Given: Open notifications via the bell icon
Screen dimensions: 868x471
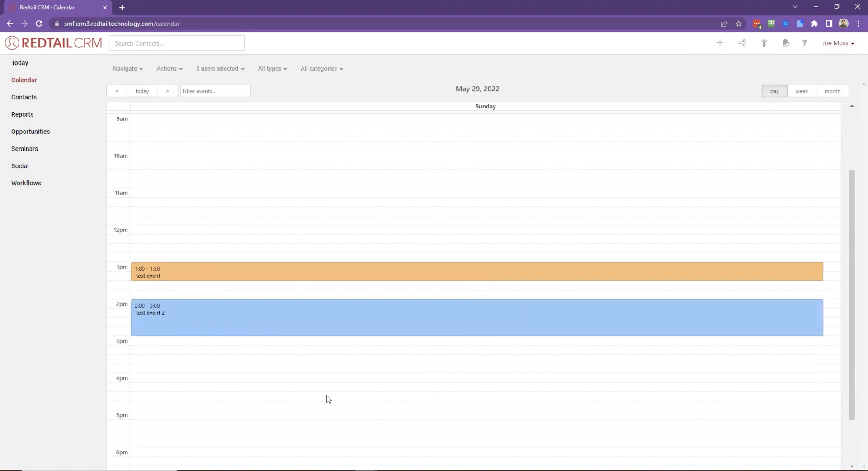Looking at the screenshot, I should click(x=786, y=43).
